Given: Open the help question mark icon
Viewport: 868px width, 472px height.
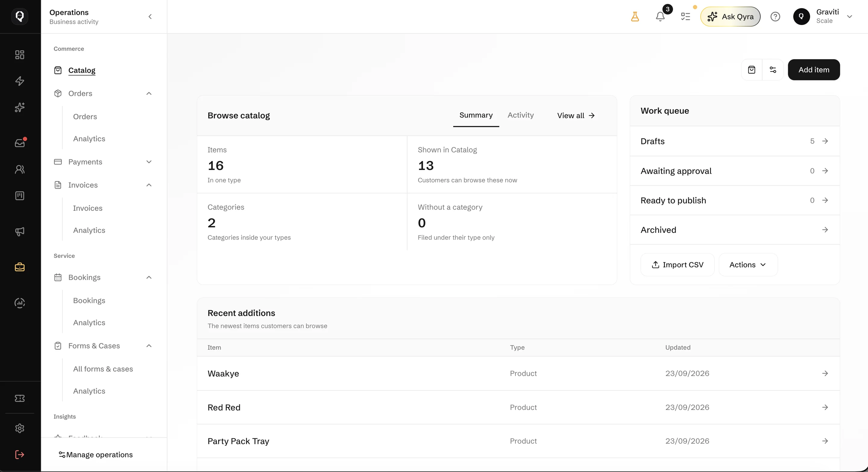Looking at the screenshot, I should tap(775, 17).
